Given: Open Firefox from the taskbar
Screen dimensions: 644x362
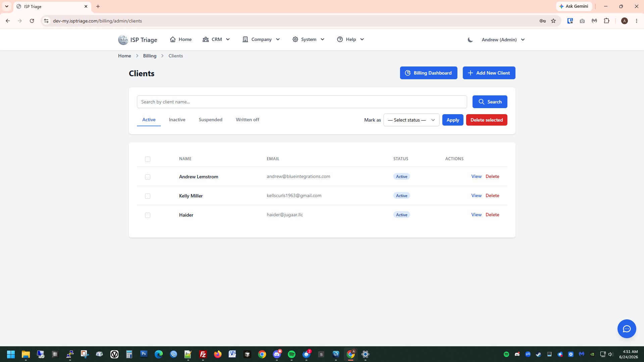Looking at the screenshot, I should [218, 354].
